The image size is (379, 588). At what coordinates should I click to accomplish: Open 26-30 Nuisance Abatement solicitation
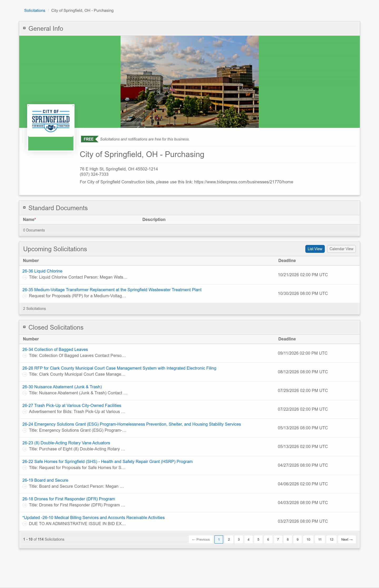click(x=62, y=387)
